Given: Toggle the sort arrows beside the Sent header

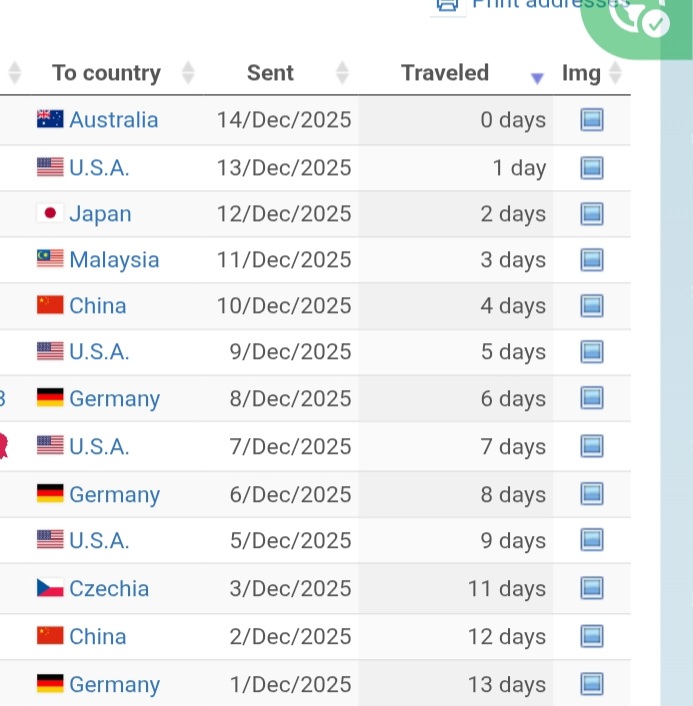Looking at the screenshot, I should pyautogui.click(x=342, y=73).
